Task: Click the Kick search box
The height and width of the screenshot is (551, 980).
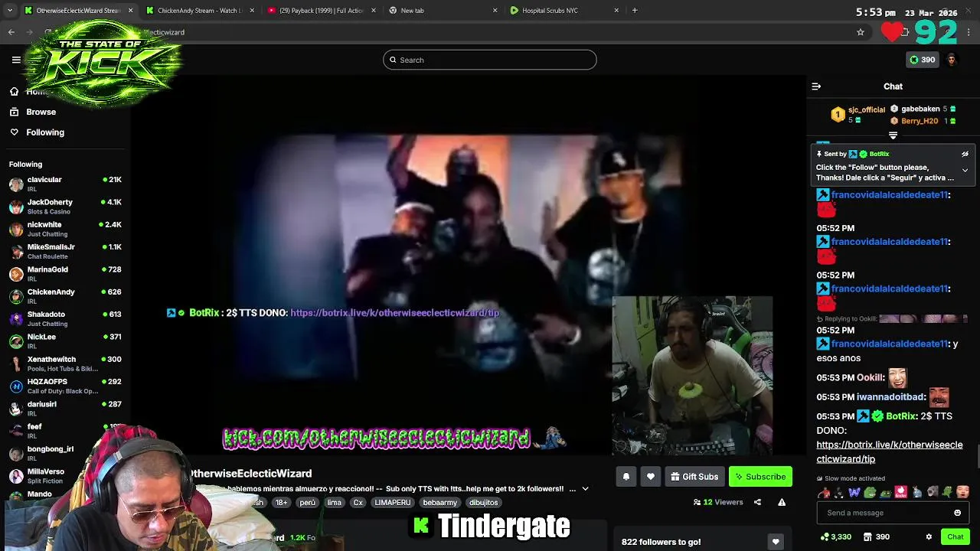Action: coord(490,60)
